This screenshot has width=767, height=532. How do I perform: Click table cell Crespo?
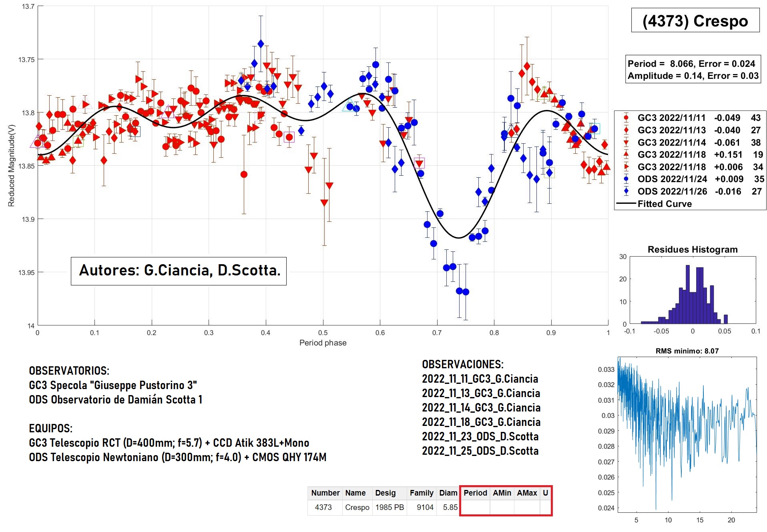point(357,508)
